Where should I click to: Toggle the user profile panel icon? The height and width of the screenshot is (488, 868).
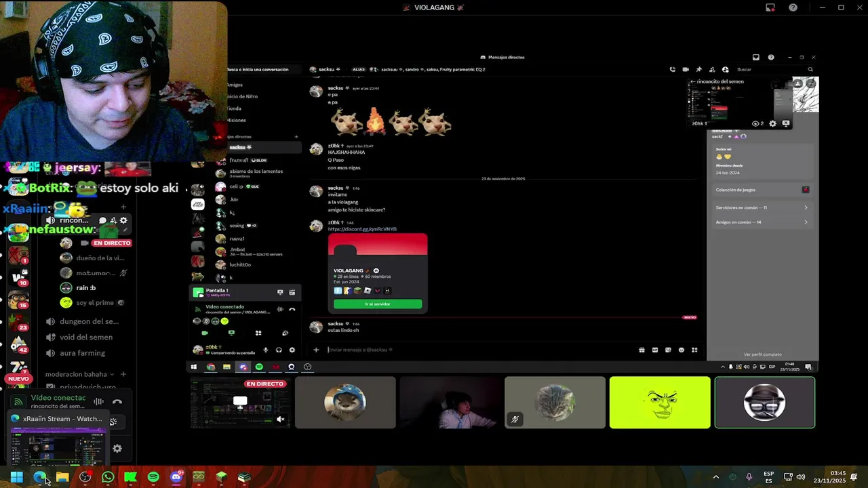pos(725,69)
